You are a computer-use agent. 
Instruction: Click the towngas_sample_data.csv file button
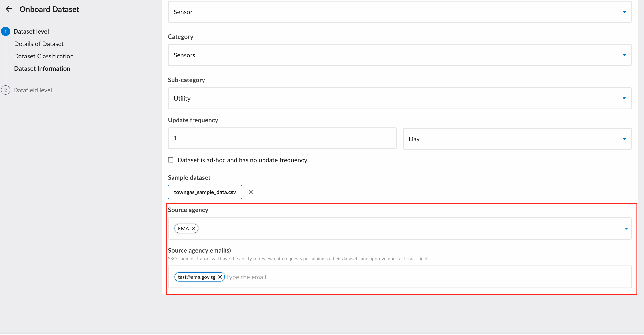pos(205,192)
